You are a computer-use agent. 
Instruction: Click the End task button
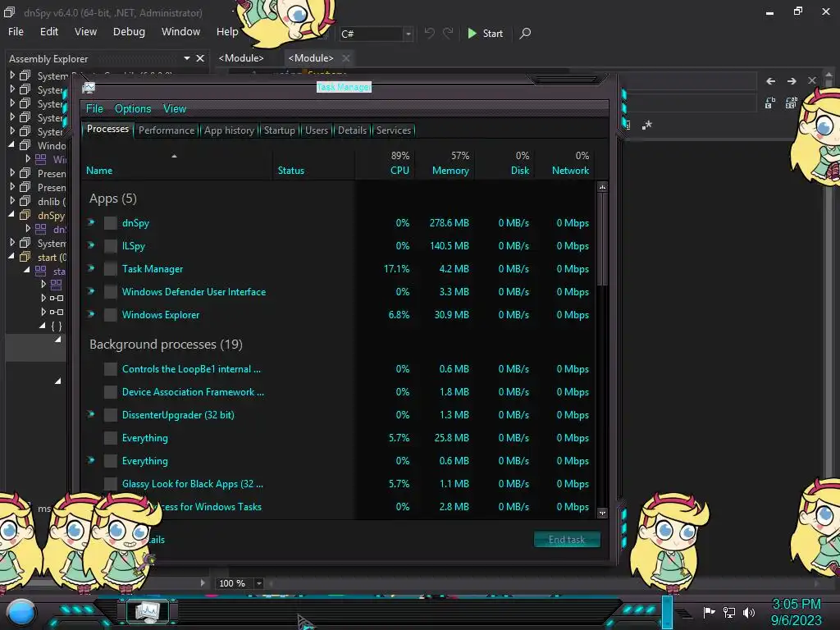[x=567, y=540]
